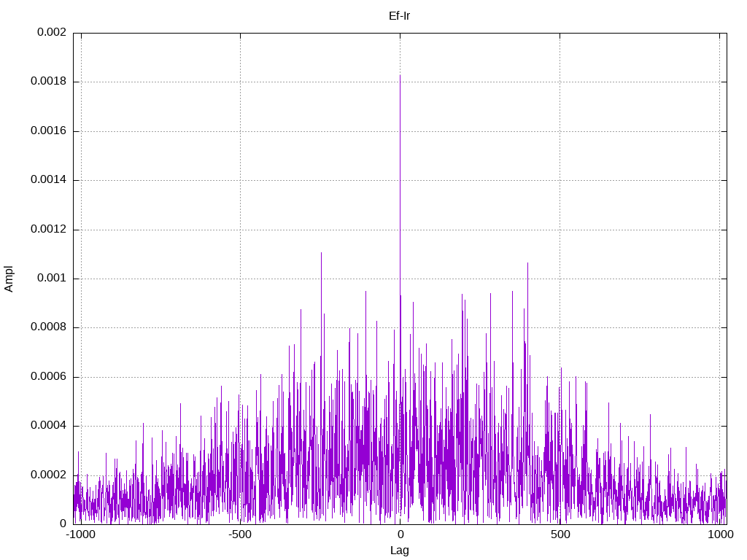Click the tall peak tip near lag 400

527,262
